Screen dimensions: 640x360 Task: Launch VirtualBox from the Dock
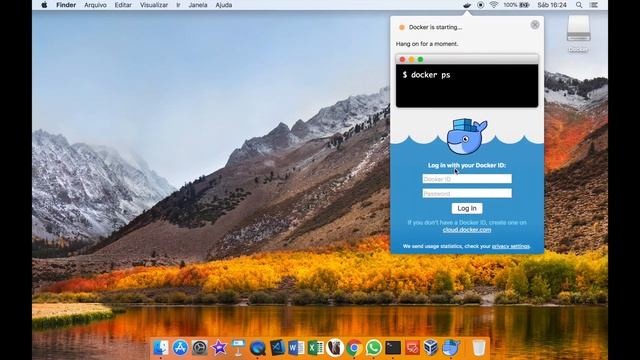(431, 348)
